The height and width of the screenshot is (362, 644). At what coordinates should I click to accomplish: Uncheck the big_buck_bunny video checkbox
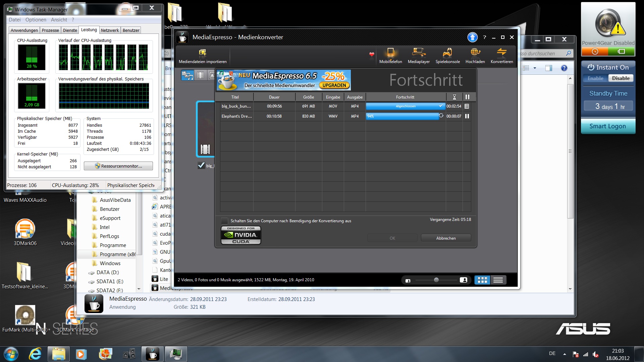point(201,165)
